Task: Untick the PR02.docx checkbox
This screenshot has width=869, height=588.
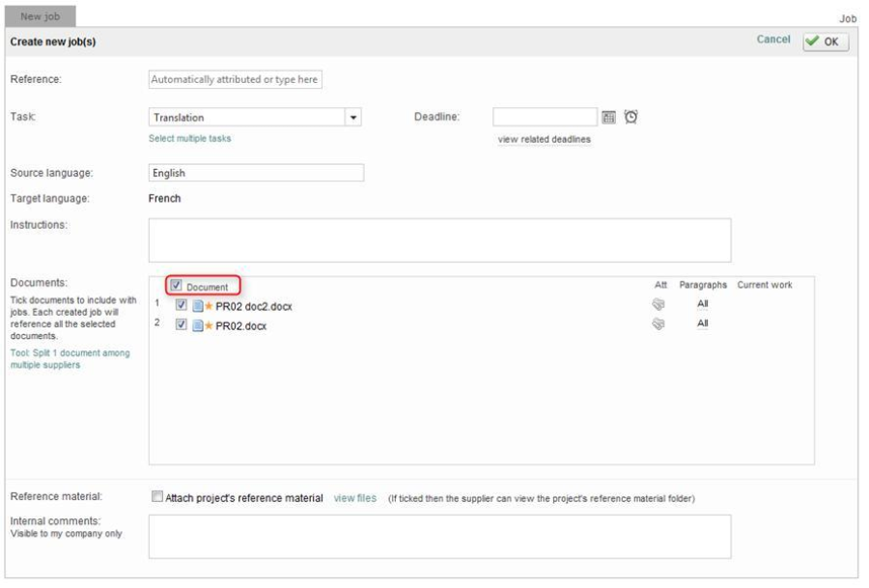Action: point(182,325)
